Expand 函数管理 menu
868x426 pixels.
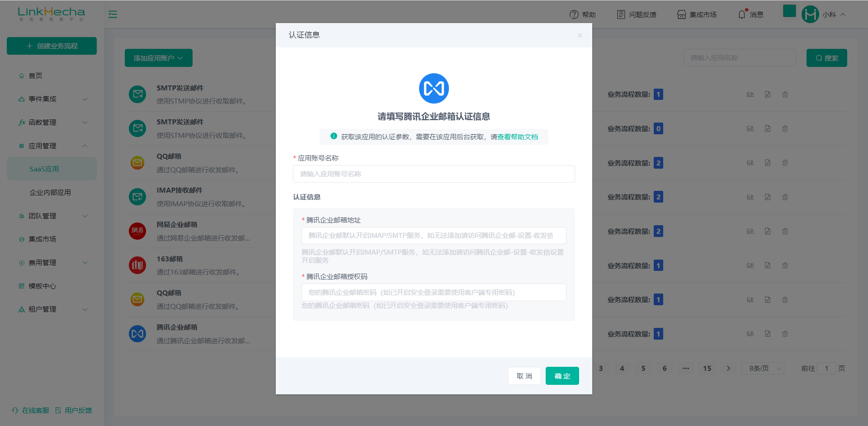pyautogui.click(x=52, y=123)
